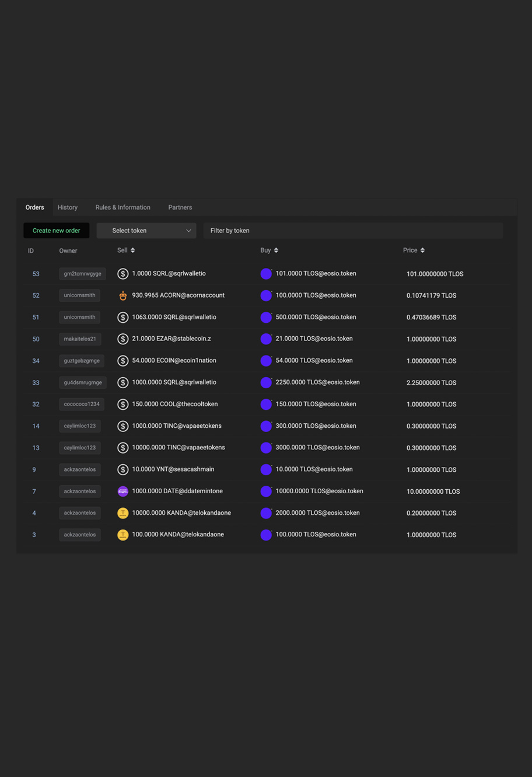
Task: Open the Select token dropdown
Action: 146,230
